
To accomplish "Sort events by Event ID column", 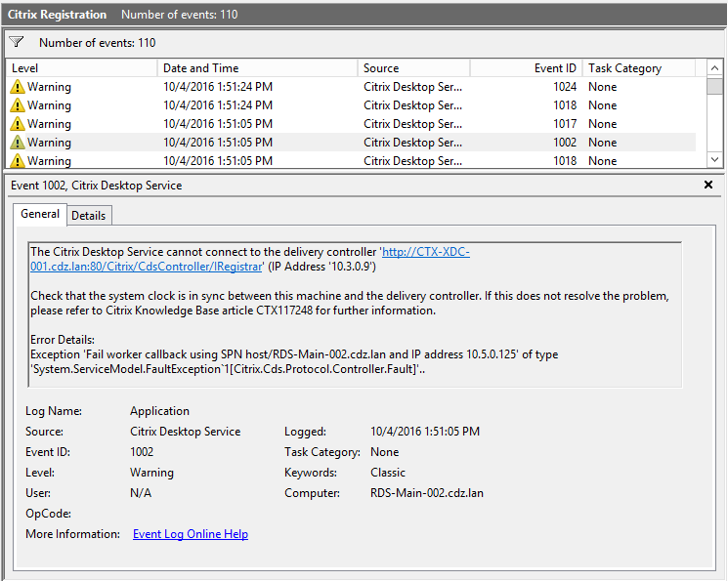I will tap(526, 68).
